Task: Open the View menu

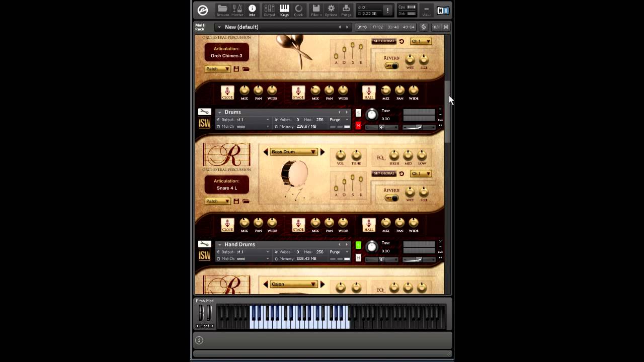Action: 426,10
